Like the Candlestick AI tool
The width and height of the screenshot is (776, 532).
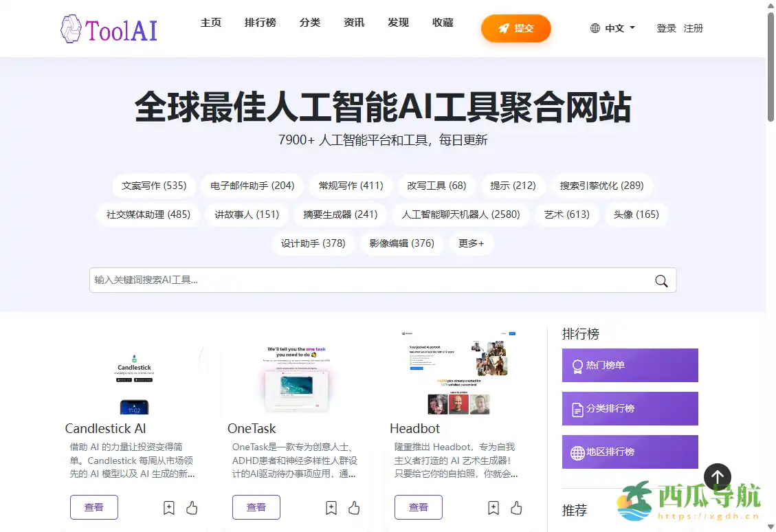pos(192,508)
